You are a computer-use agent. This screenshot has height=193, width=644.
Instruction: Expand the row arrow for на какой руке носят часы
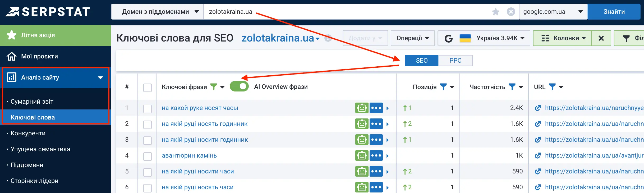click(x=388, y=108)
